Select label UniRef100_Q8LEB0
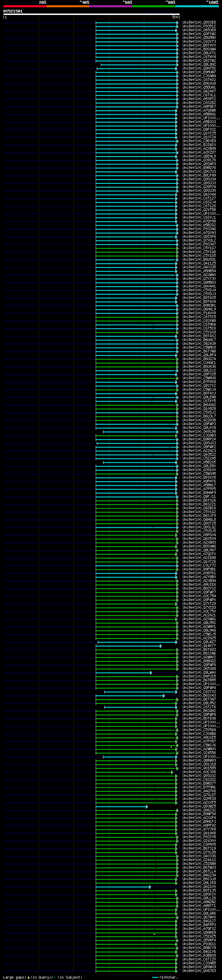 [199, 466]
